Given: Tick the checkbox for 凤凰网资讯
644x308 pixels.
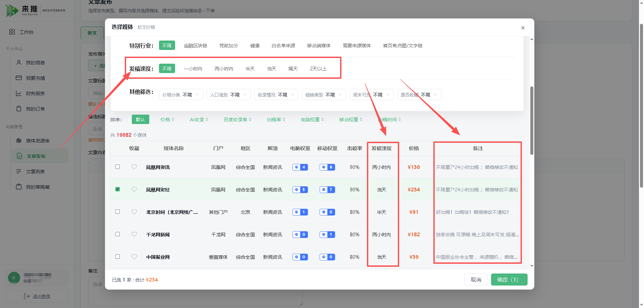Looking at the screenshot, I should click(x=117, y=167).
